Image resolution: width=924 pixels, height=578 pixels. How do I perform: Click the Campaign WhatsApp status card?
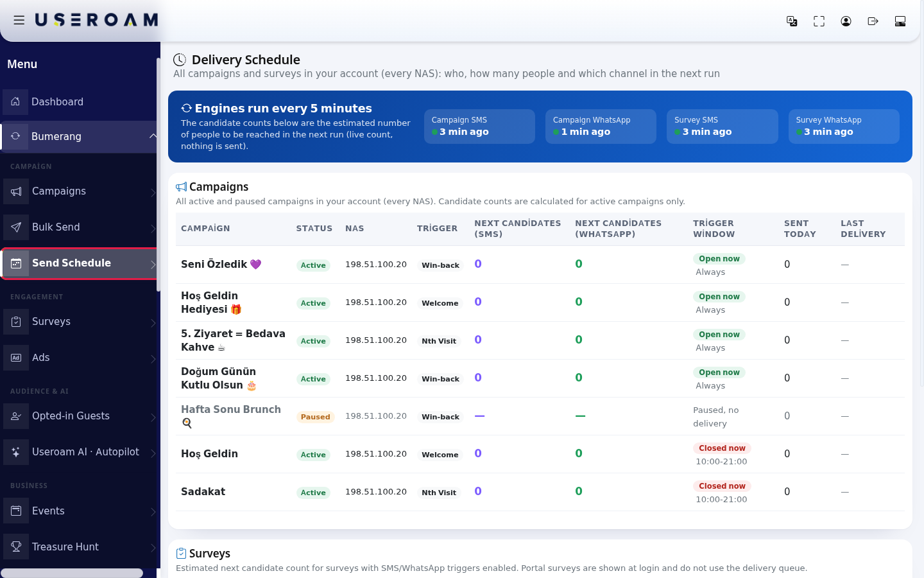(601, 127)
